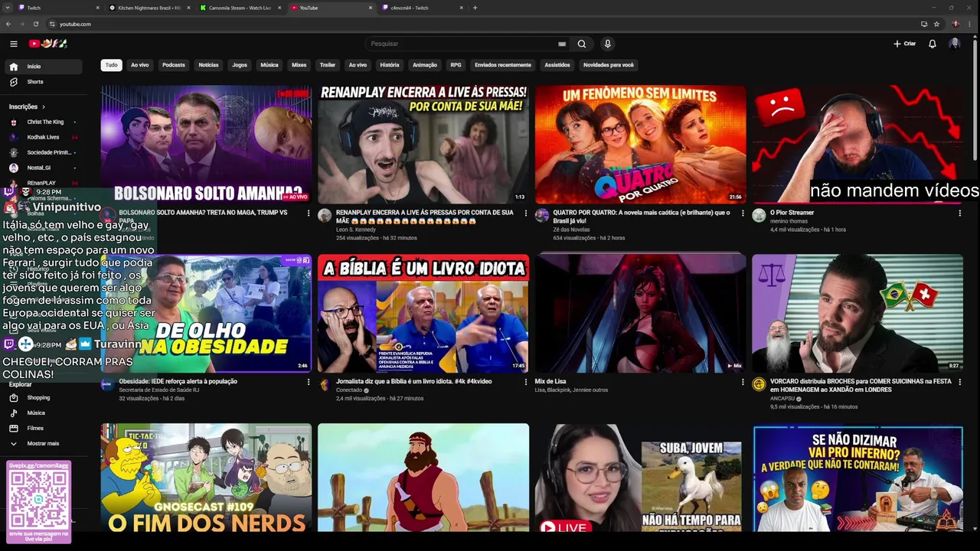Image resolution: width=980 pixels, height=551 pixels.
Task: Select the Mixes filter chip
Action: click(x=299, y=65)
